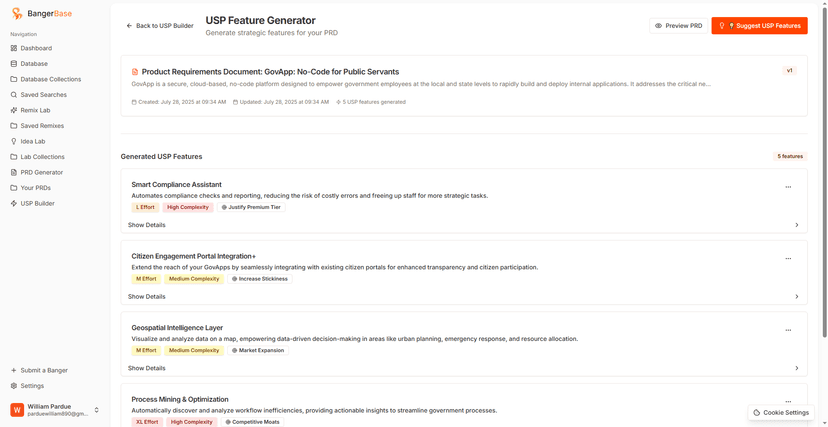The image size is (828, 427).
Task: Click the Preview PRD button
Action: click(x=679, y=25)
